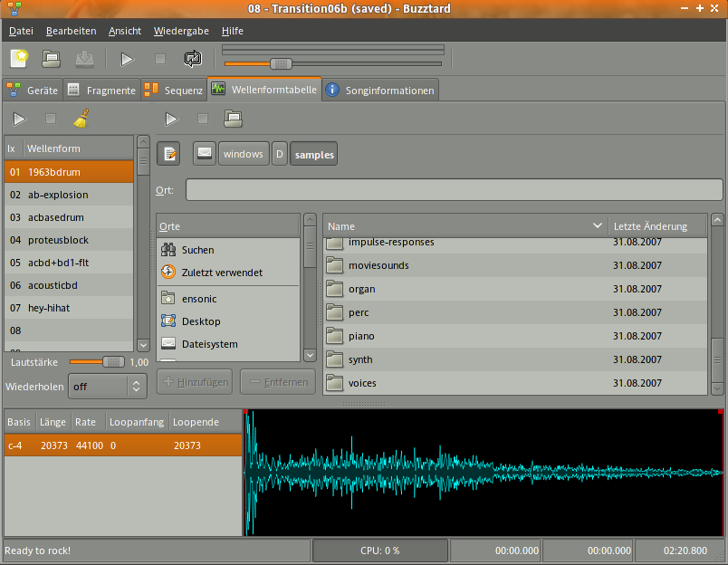Viewport: 728px width, 565px height.
Task: Create a new song with the star document icon
Action: coord(19,59)
